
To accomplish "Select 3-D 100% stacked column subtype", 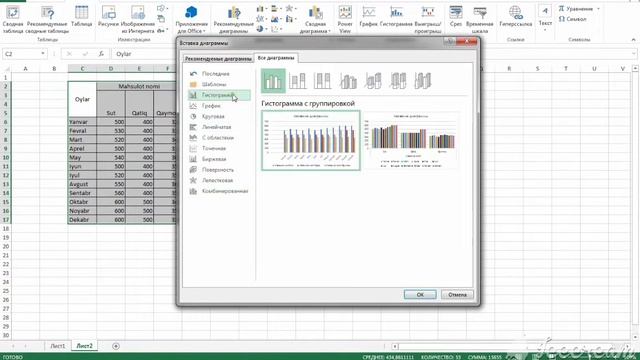I will (398, 81).
